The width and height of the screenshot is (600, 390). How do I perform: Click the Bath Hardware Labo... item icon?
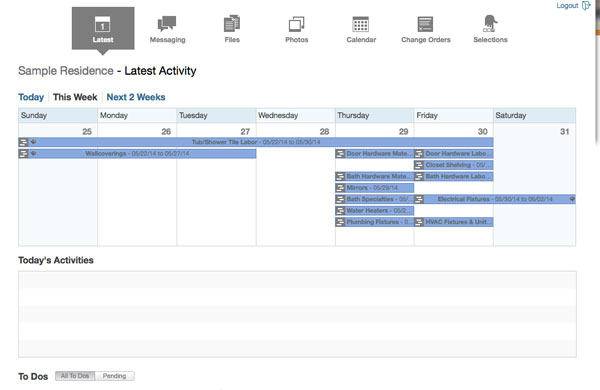(x=419, y=176)
